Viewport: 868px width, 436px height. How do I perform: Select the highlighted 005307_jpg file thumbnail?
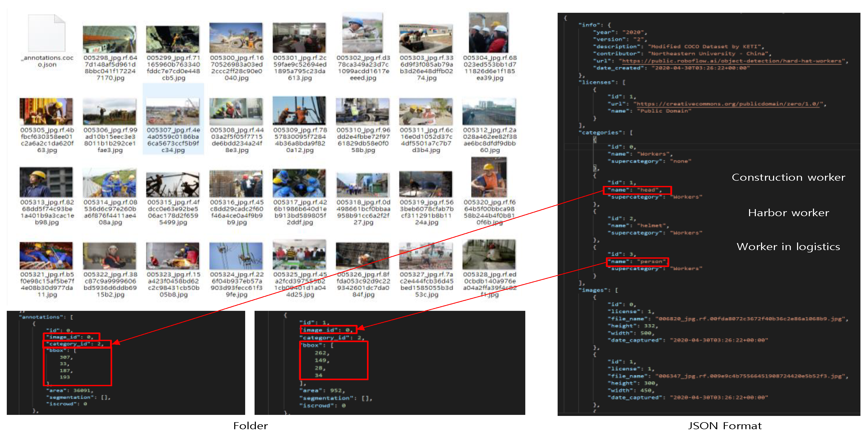click(173, 112)
